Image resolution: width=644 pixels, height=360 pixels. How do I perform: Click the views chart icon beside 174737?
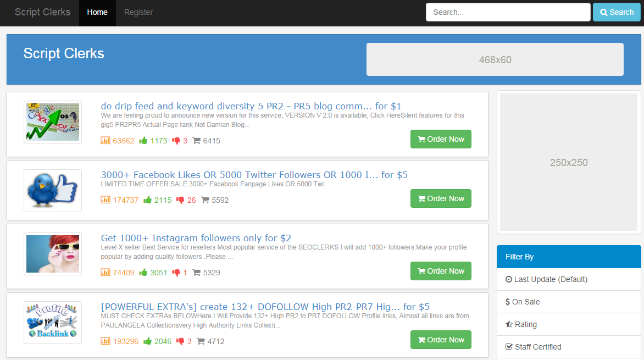click(106, 200)
